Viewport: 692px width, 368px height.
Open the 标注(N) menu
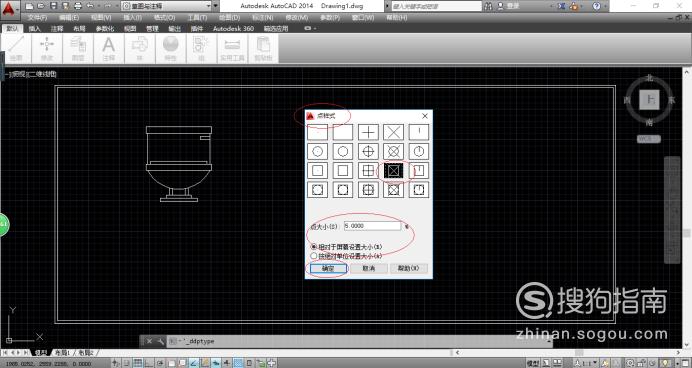coord(263,18)
